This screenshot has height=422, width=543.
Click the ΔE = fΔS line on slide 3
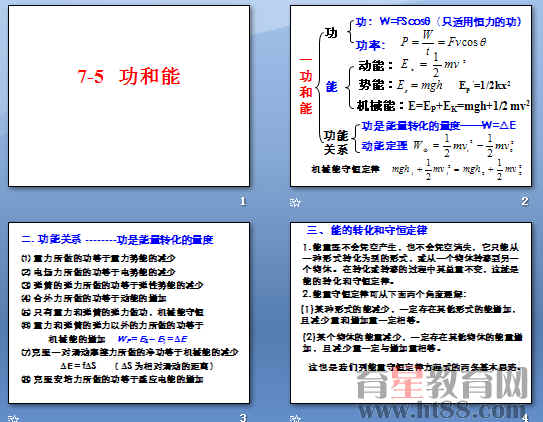[x=137, y=366]
